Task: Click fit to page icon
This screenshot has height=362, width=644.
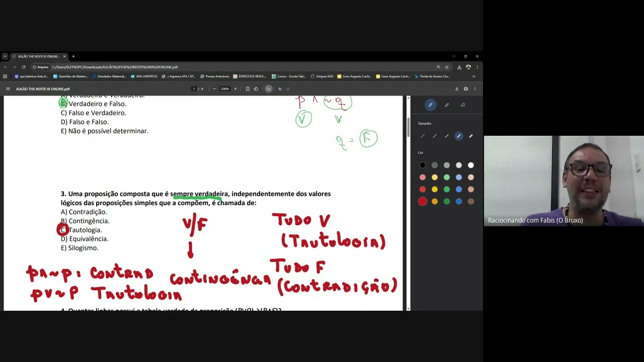Action: coord(248,89)
